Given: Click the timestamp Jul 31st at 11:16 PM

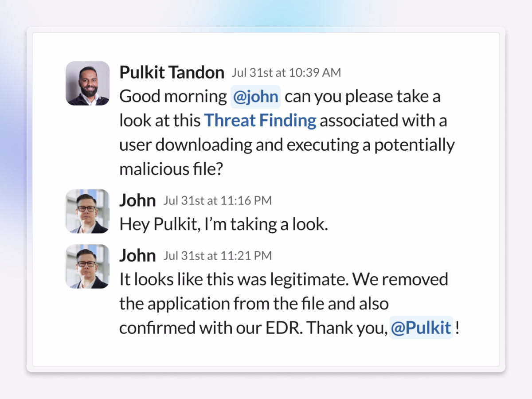Looking at the screenshot, I should [x=217, y=200].
